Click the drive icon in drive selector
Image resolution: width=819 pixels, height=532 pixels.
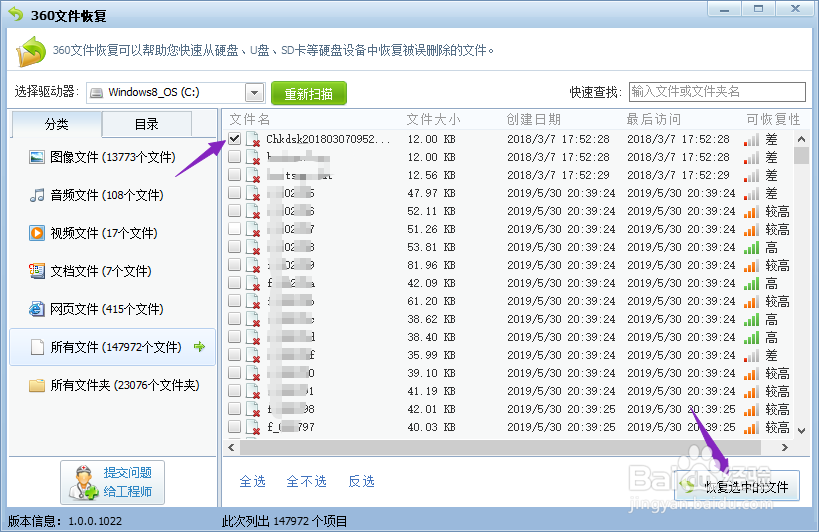click(97, 93)
